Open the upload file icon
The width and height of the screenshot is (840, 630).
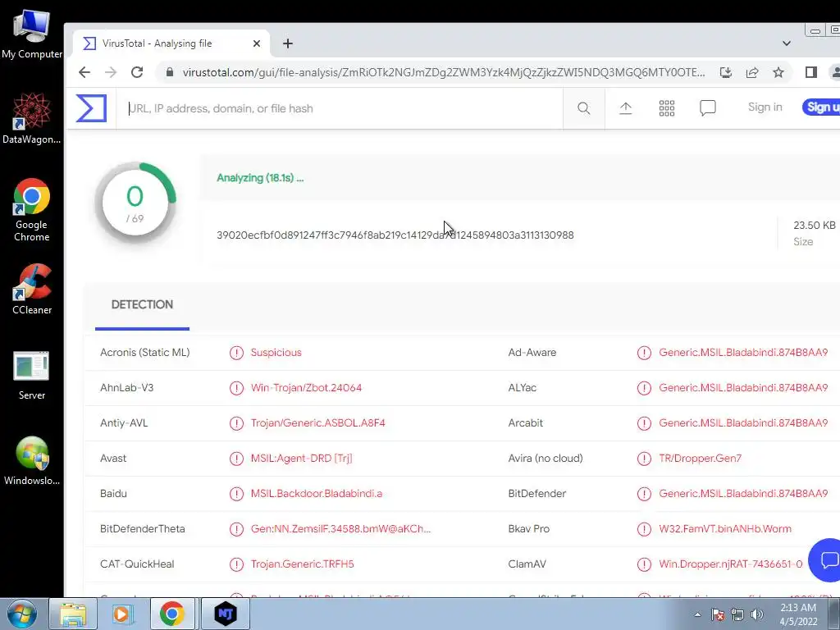click(x=625, y=108)
